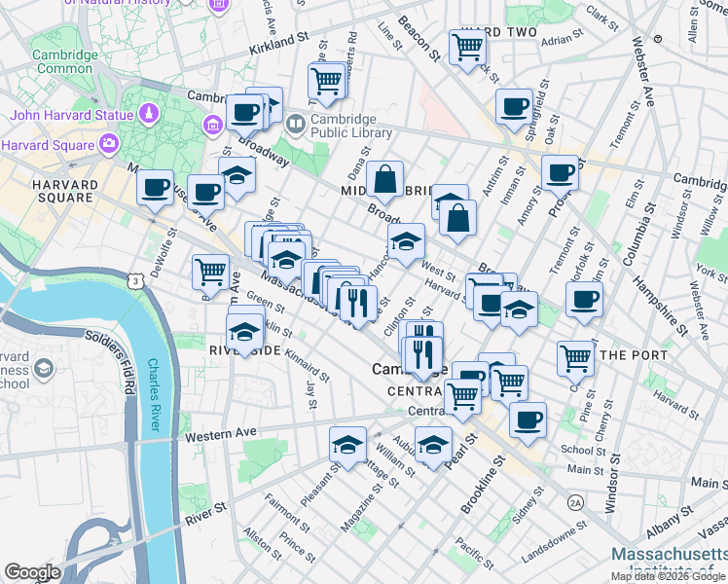Select the business school graduation cap icon
This screenshot has height=584, width=728.
(x=44, y=369)
